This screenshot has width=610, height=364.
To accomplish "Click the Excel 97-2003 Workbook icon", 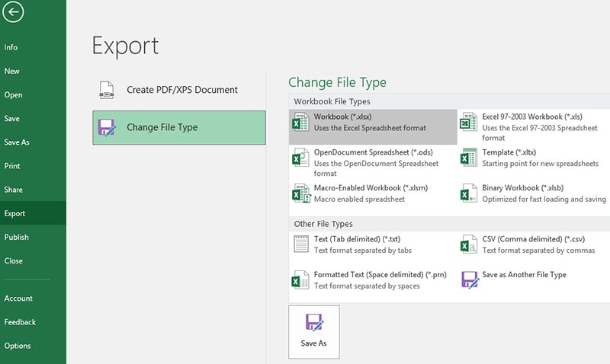I will (468, 122).
